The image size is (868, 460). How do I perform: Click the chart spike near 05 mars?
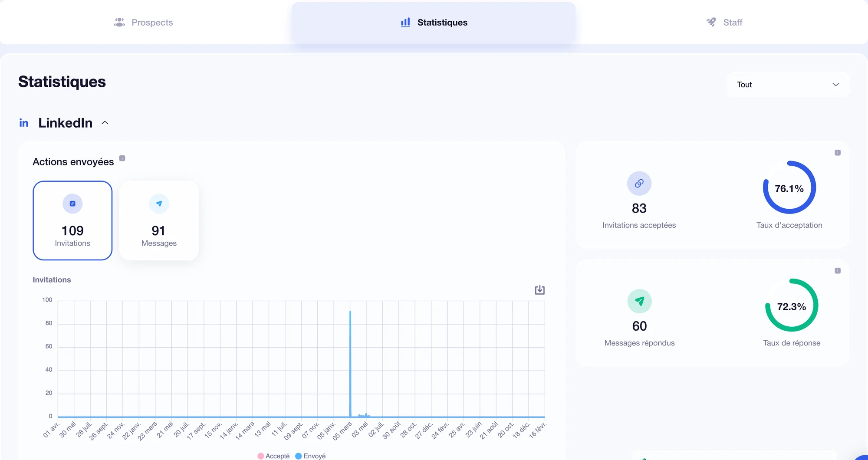point(350,364)
